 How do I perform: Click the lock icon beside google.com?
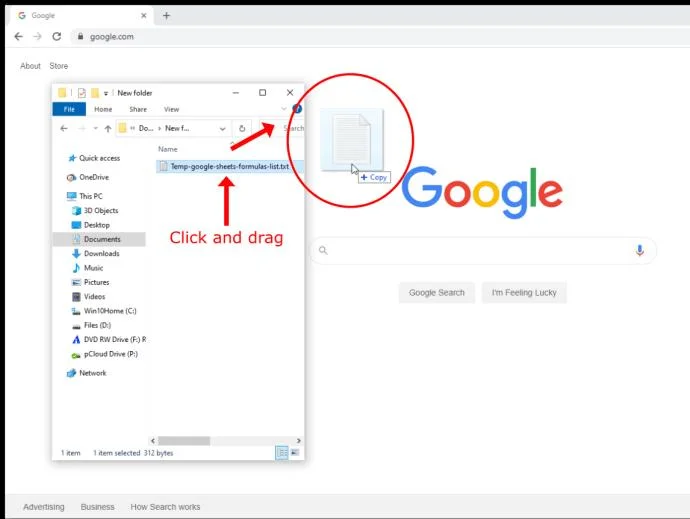tap(80, 37)
